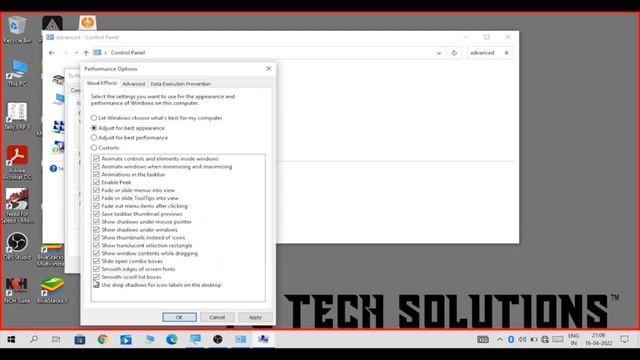
Task: Open recent locations dropdown beside forward arrow
Action: [x=76, y=53]
